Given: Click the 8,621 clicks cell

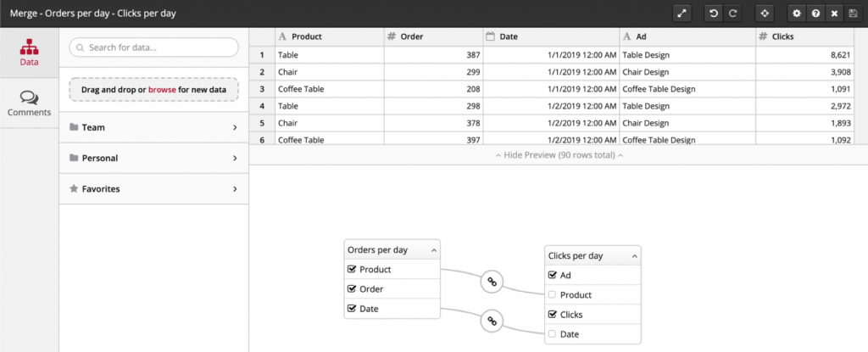Looking at the screenshot, I should click(x=805, y=55).
